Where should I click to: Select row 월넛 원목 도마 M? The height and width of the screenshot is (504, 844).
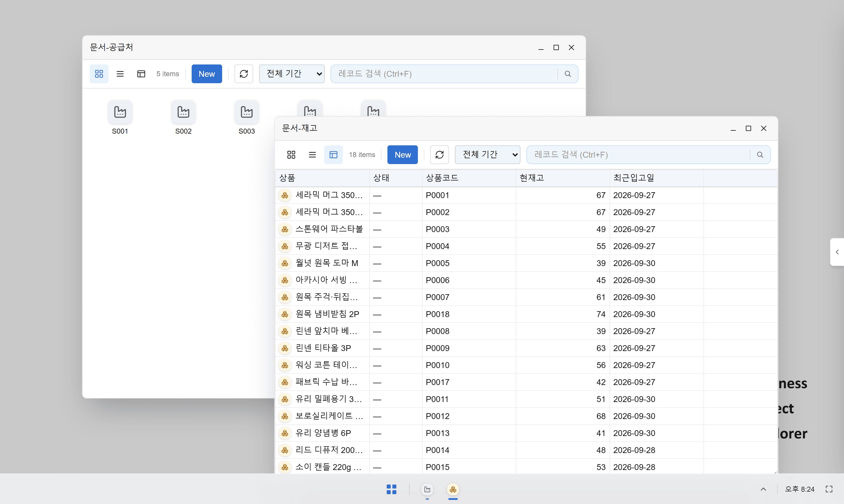coord(526,263)
